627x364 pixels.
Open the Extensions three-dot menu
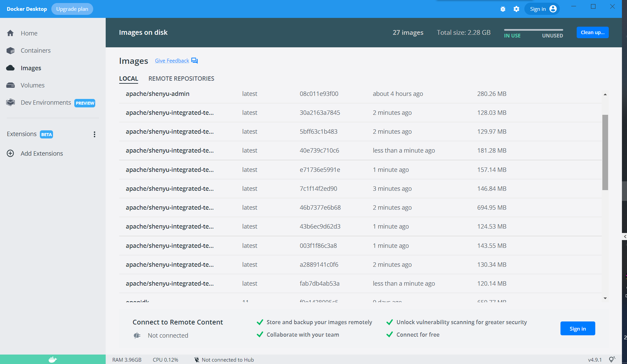(95, 134)
